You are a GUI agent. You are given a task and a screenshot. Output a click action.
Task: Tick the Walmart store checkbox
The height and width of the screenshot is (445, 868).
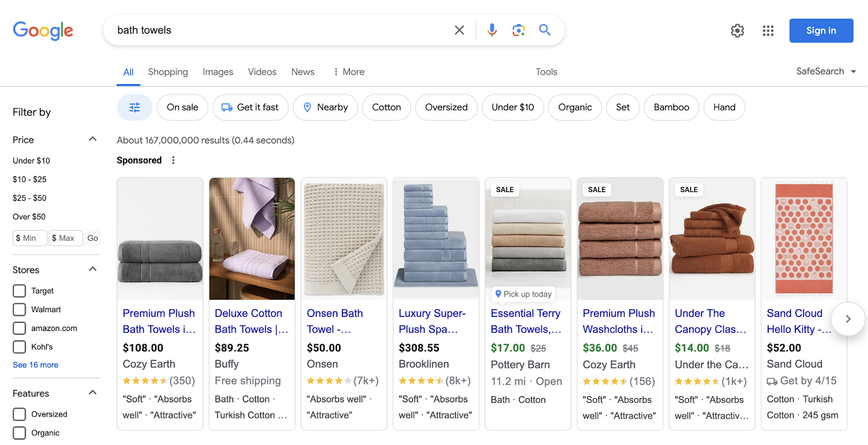click(x=20, y=309)
